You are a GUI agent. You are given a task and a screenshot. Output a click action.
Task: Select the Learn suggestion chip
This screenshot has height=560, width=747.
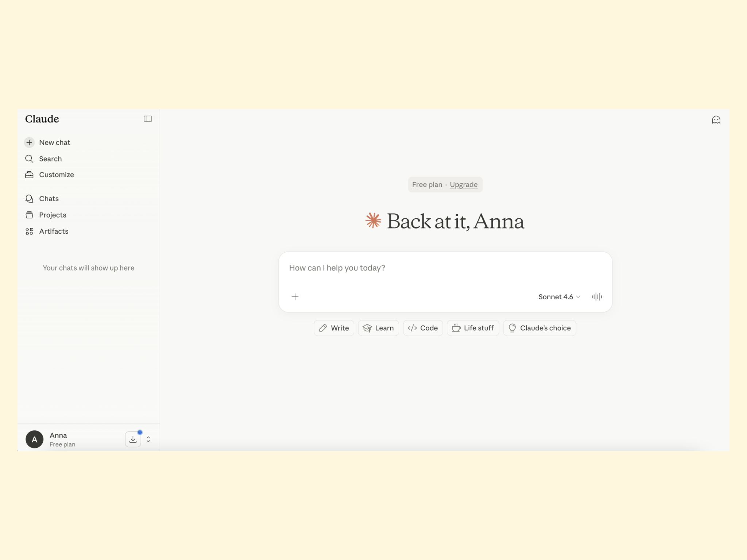(378, 328)
